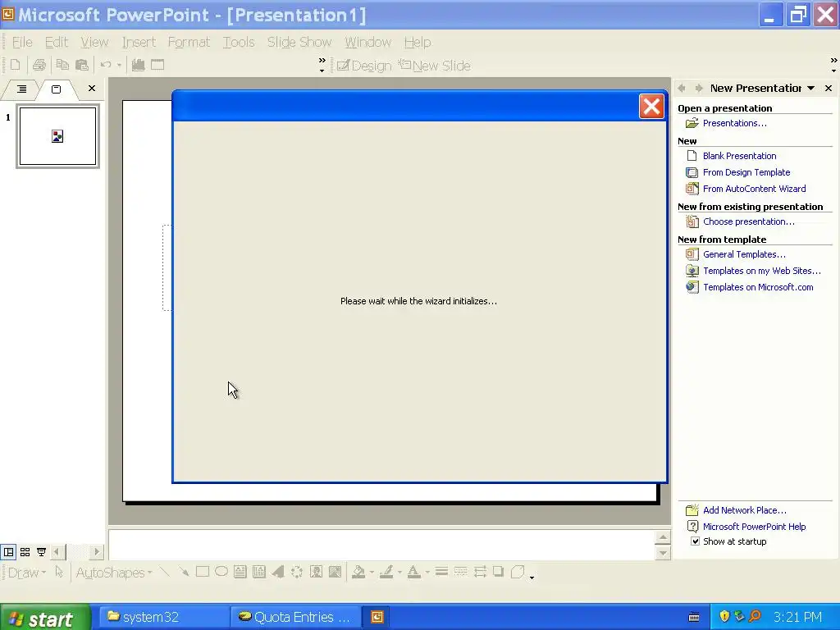Viewport: 840px width, 630px height.
Task: Click Choose presentation... link
Action: [748, 221]
